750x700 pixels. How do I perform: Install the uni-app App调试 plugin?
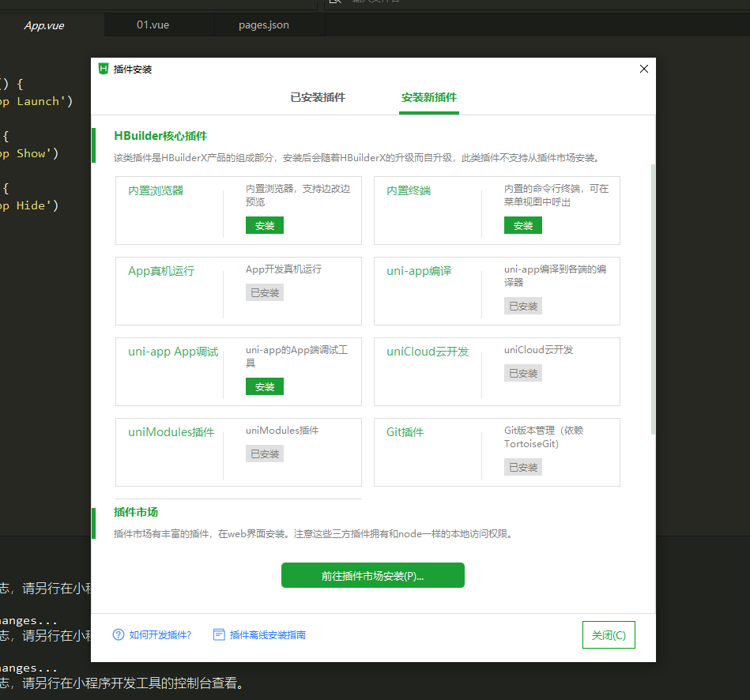point(265,386)
